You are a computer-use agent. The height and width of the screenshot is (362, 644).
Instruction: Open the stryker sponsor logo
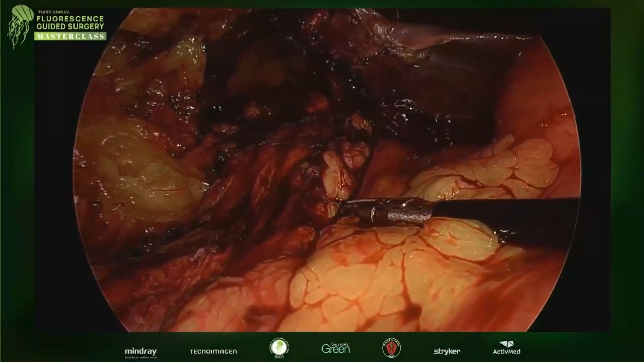pos(447,351)
